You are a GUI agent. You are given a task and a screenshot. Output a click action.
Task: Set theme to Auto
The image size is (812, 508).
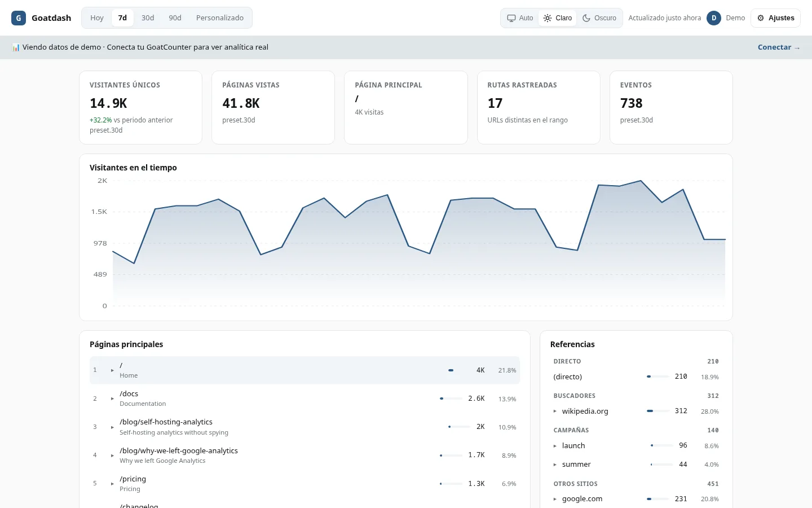pyautogui.click(x=520, y=18)
